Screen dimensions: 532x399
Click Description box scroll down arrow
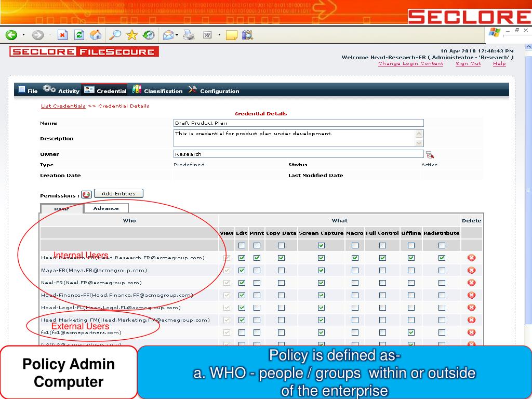point(419,143)
